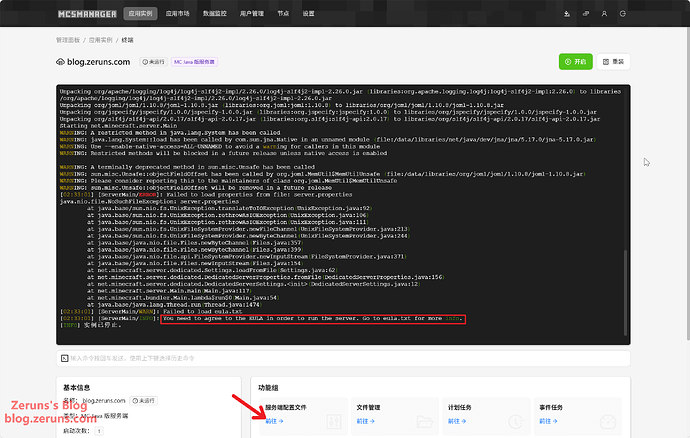The width and height of the screenshot is (690, 438).
Task: Start the instance with the green 开启 button
Action: (x=576, y=62)
